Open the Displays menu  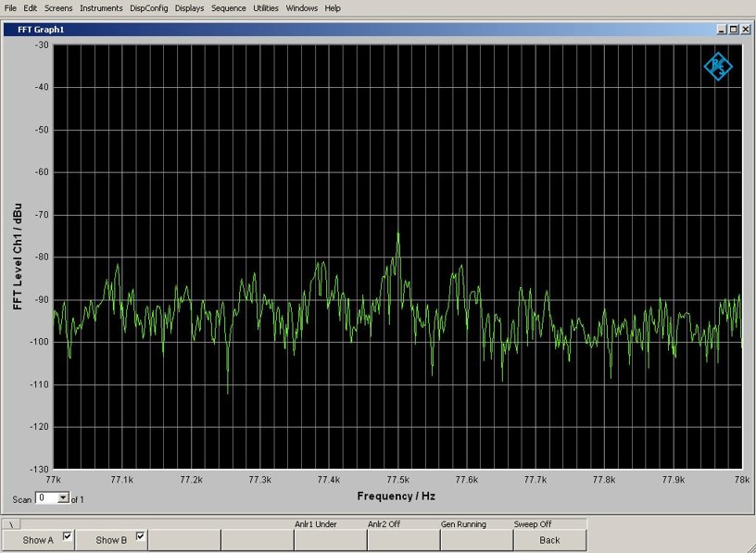(x=190, y=8)
